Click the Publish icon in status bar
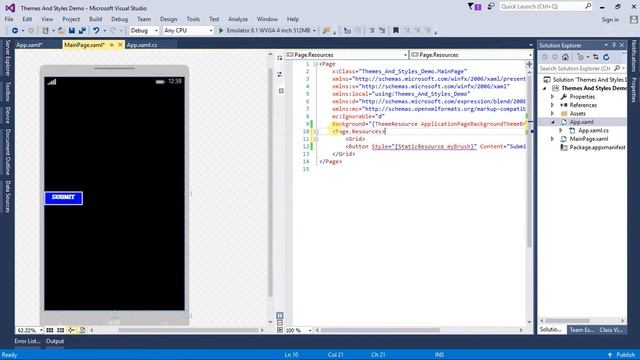The image size is (640, 360). tap(610, 355)
